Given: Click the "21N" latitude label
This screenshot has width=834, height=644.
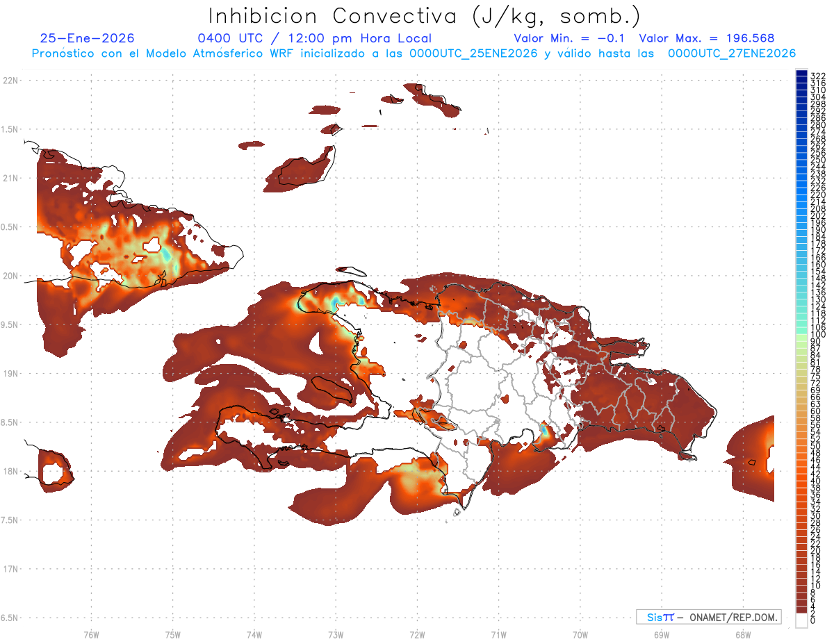Looking at the screenshot, I should (x=11, y=178).
